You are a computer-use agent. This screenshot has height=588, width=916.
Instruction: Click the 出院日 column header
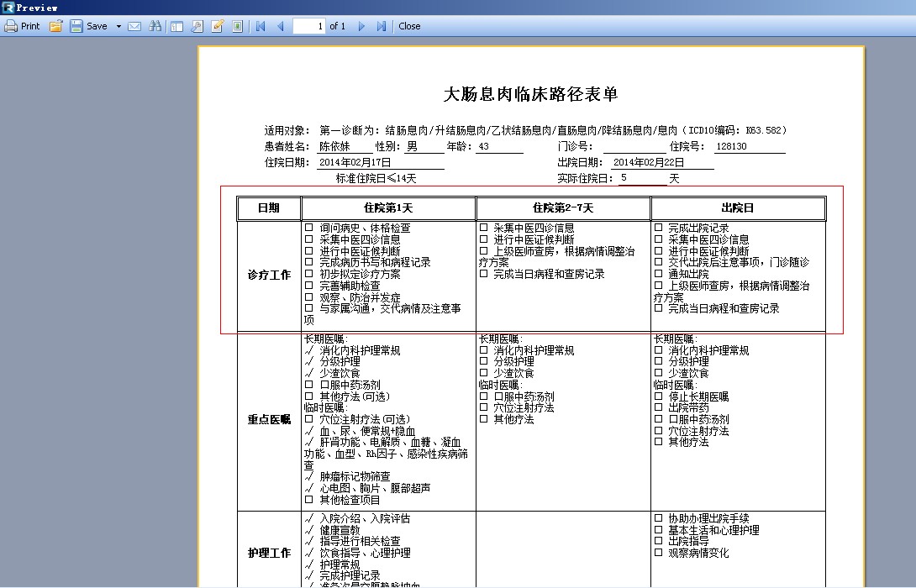pyautogui.click(x=738, y=207)
